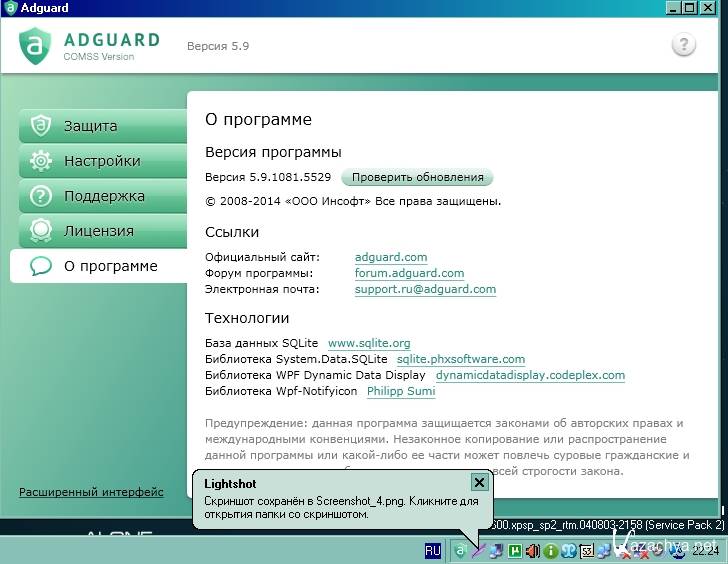Switch the RU language indicator

point(433,550)
